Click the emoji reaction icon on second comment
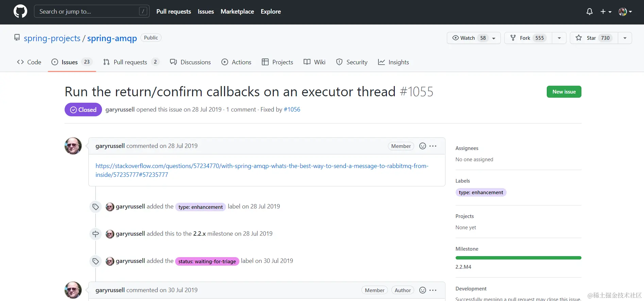 [423, 290]
